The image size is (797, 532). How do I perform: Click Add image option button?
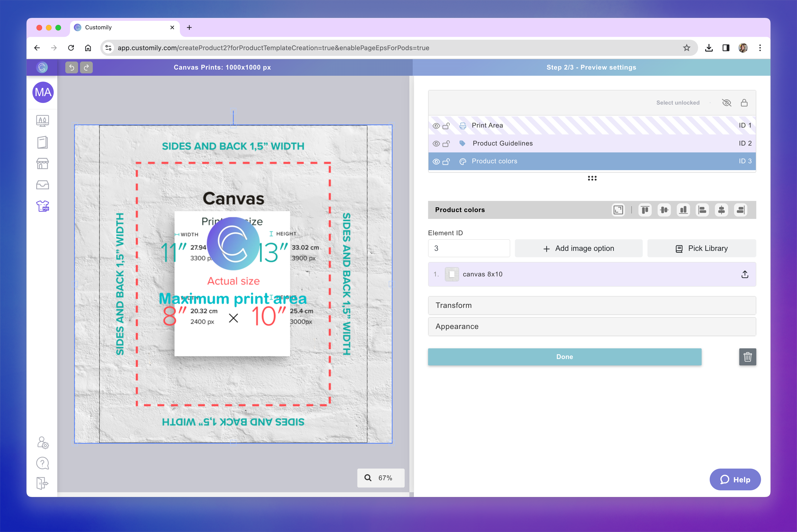click(x=579, y=248)
